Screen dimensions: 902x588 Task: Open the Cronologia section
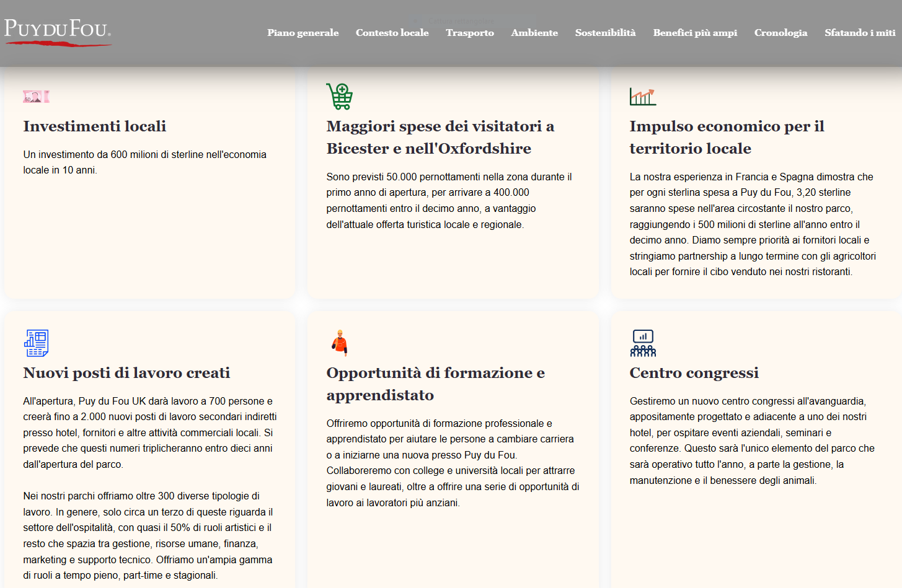(x=780, y=33)
